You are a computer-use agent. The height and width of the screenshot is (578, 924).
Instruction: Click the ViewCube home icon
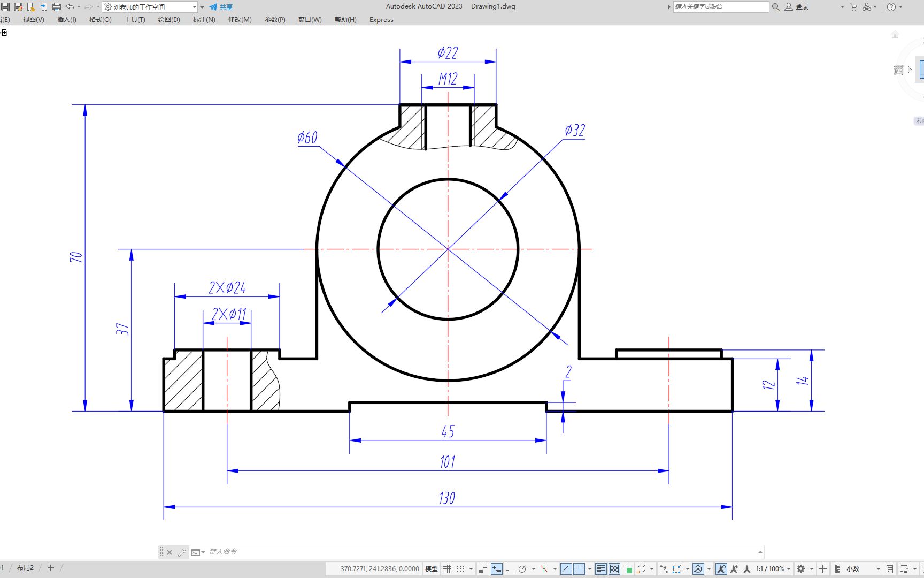[x=895, y=35]
